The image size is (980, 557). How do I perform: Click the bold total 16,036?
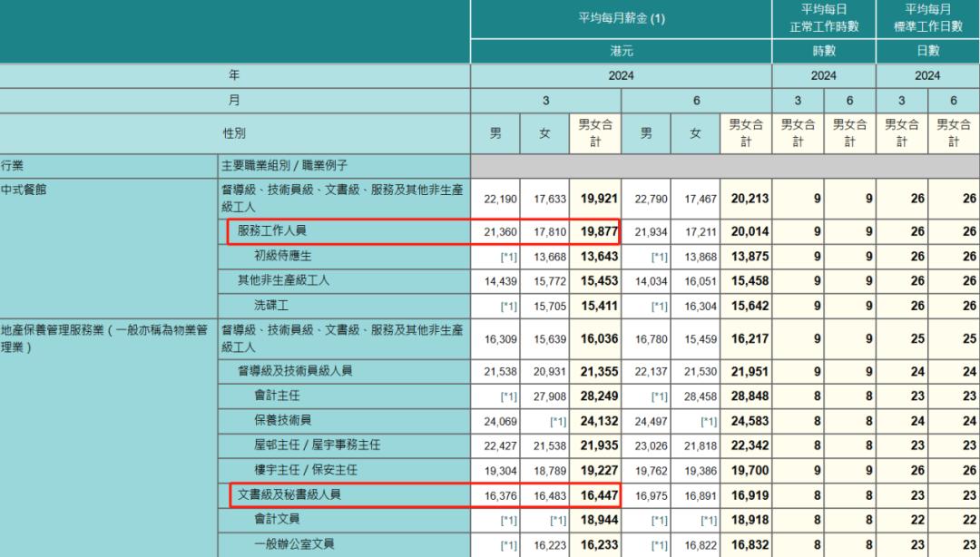click(599, 338)
